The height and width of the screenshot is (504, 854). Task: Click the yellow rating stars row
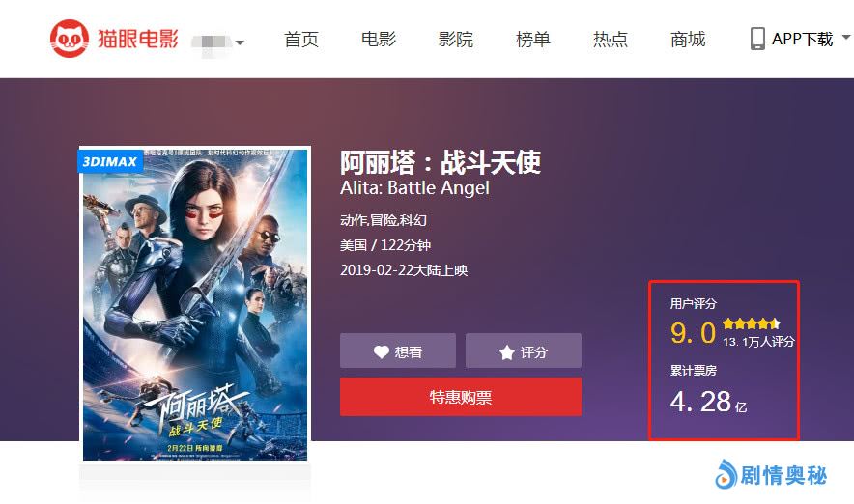[x=752, y=323]
